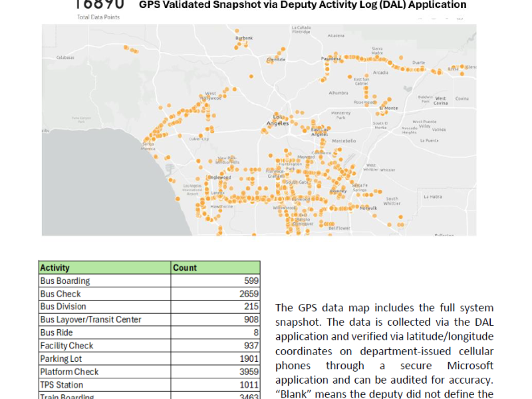Select the Alhambra label on the map
The height and width of the screenshot is (399, 532).
pyautogui.click(x=338, y=94)
